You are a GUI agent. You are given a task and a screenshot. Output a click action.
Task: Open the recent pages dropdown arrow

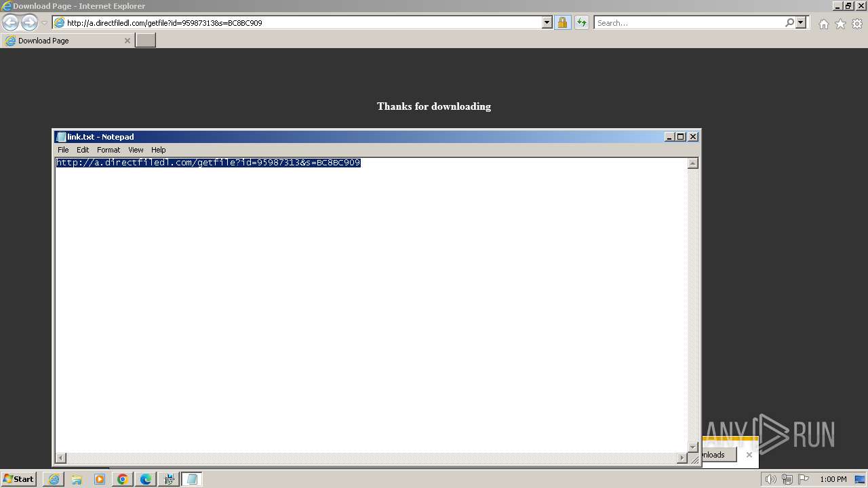[44, 23]
